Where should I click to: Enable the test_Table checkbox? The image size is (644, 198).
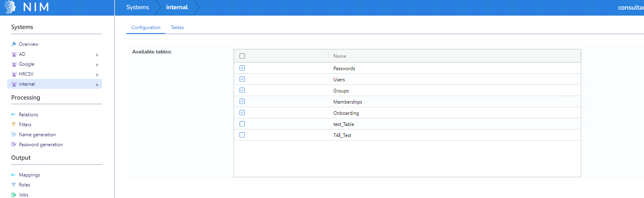pyautogui.click(x=242, y=124)
